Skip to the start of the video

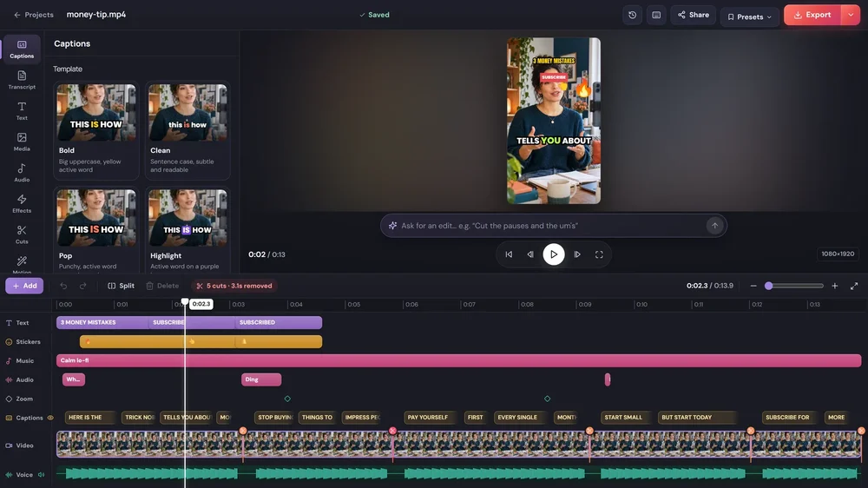(509, 254)
